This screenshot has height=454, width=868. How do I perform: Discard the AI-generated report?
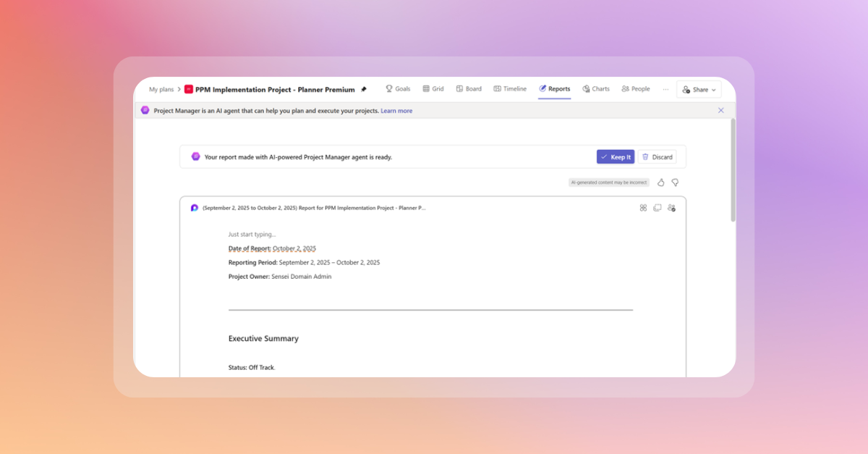(657, 157)
